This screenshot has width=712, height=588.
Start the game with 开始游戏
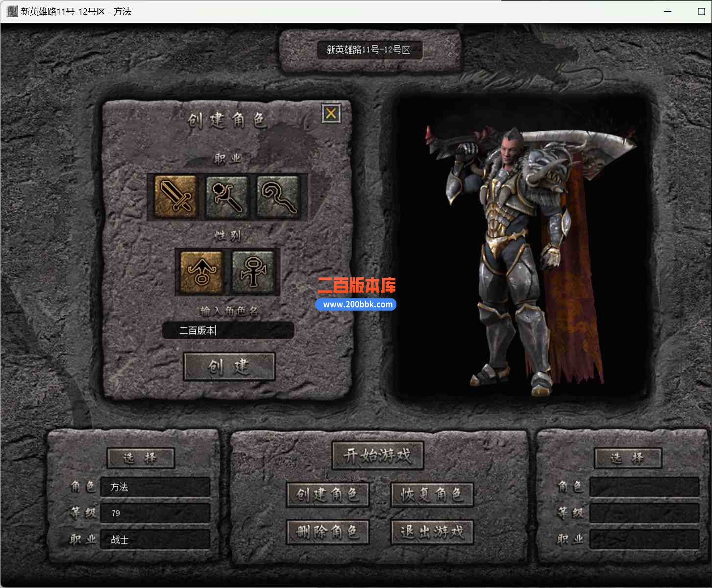coord(377,456)
